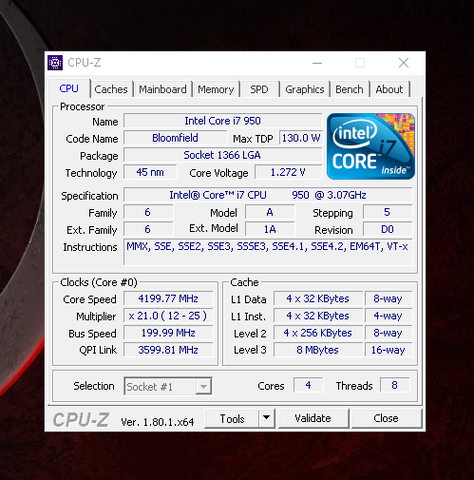Switch to the Memory tab
The image size is (474, 480).
216,89
